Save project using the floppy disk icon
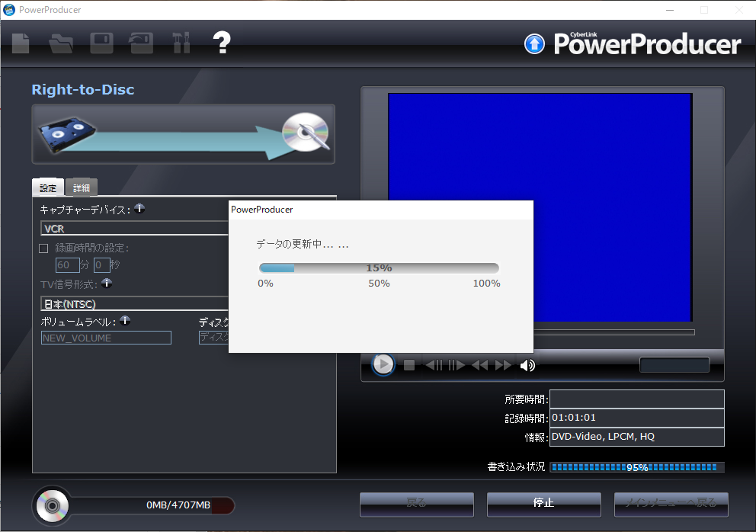 click(101, 43)
